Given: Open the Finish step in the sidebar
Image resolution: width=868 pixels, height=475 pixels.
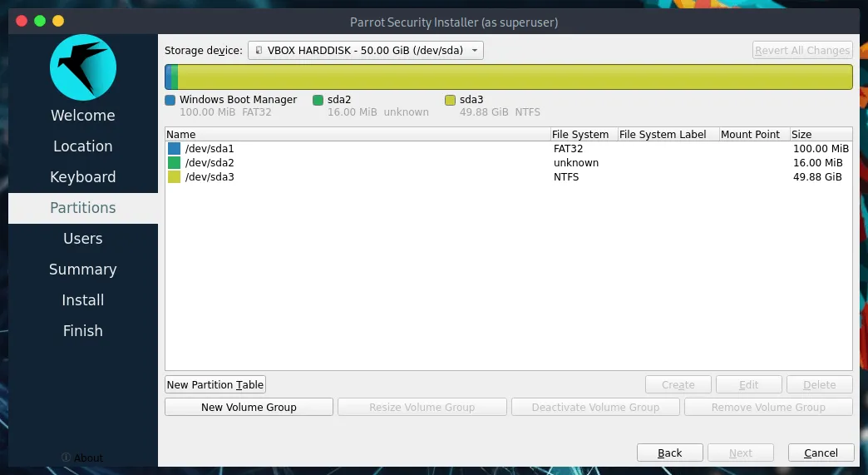Looking at the screenshot, I should (x=83, y=331).
